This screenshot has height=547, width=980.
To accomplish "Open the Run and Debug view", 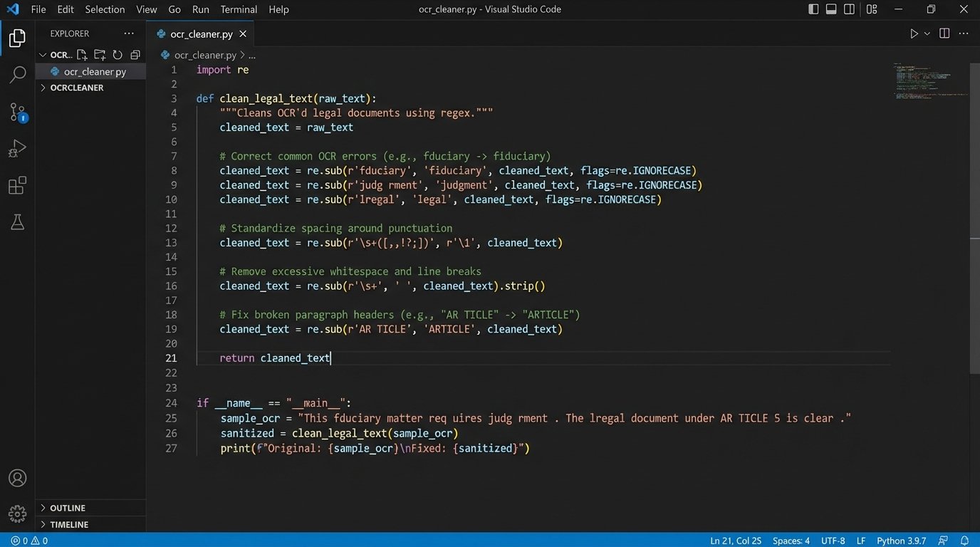I will [17, 148].
